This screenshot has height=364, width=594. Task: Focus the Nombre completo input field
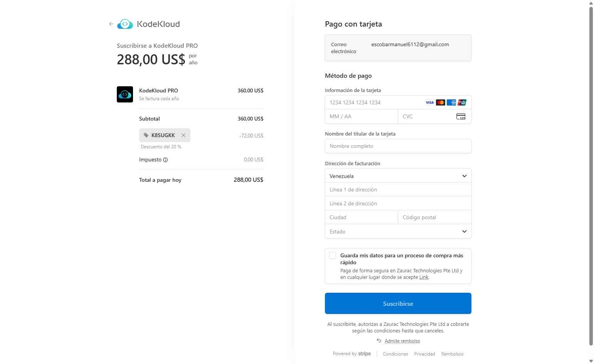(398, 146)
